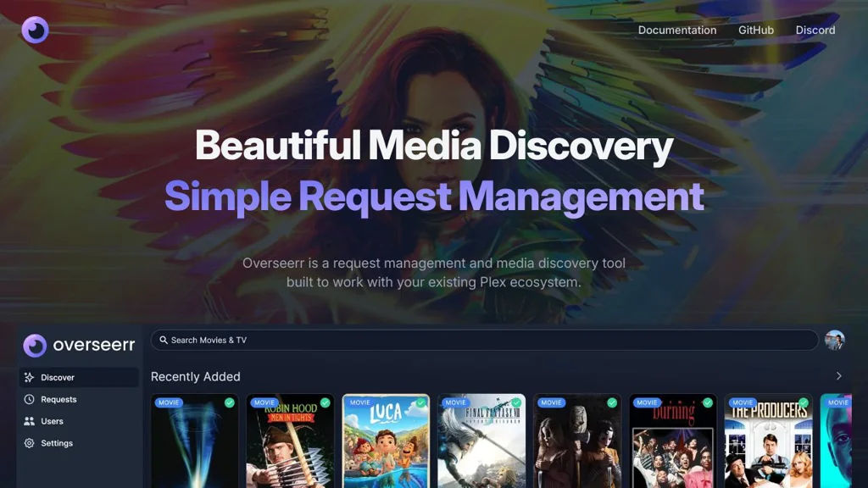The height and width of the screenshot is (488, 868).
Task: Click the green checkmark on The Producers poster
Action: tap(804, 402)
